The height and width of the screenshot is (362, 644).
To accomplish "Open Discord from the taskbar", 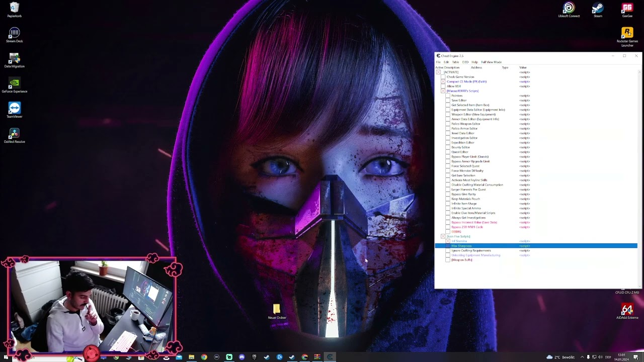I will pos(242,357).
